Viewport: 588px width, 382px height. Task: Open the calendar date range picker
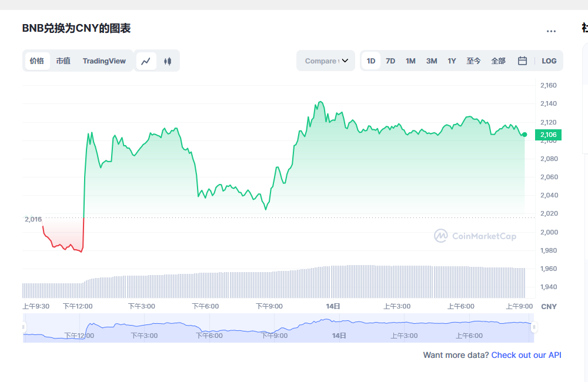[x=522, y=61]
